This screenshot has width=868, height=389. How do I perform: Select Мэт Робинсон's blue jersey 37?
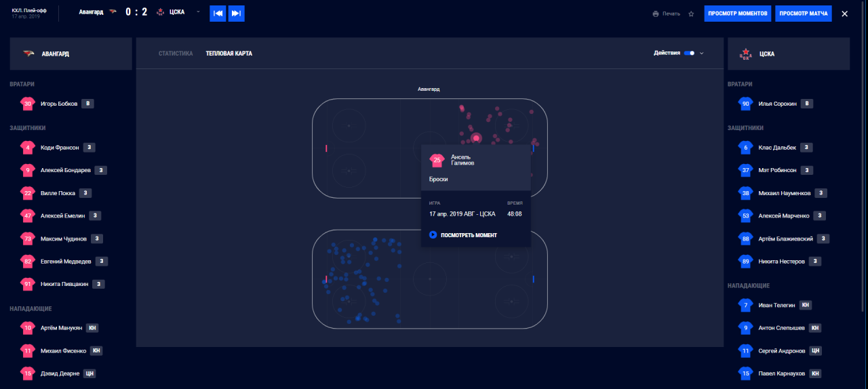pyautogui.click(x=745, y=170)
